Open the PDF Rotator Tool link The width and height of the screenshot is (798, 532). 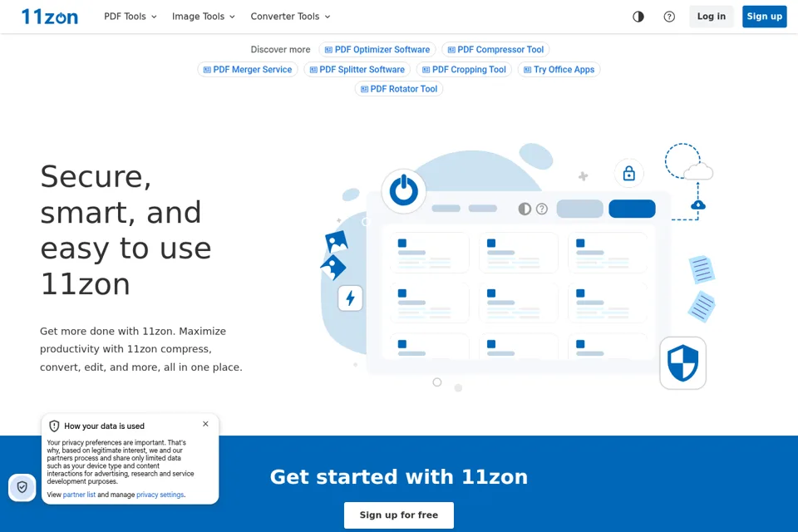[398, 89]
